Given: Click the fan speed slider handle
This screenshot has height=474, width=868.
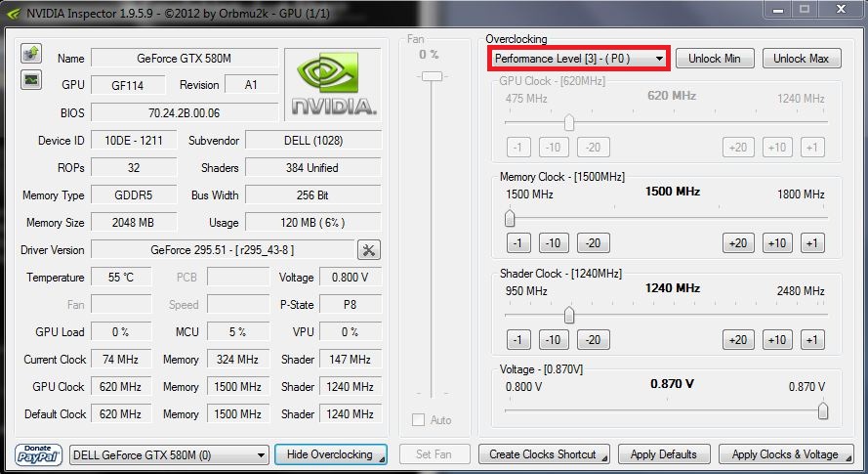Looking at the screenshot, I should (x=432, y=76).
